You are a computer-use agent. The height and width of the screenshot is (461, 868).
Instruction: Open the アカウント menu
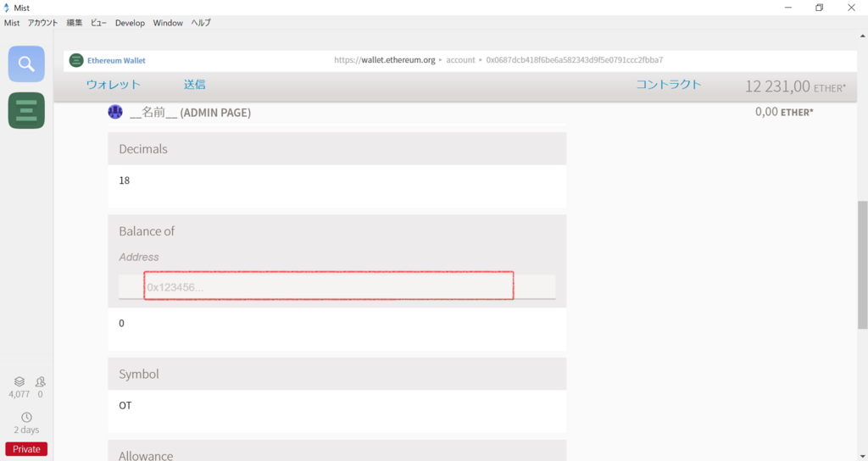[x=42, y=23]
